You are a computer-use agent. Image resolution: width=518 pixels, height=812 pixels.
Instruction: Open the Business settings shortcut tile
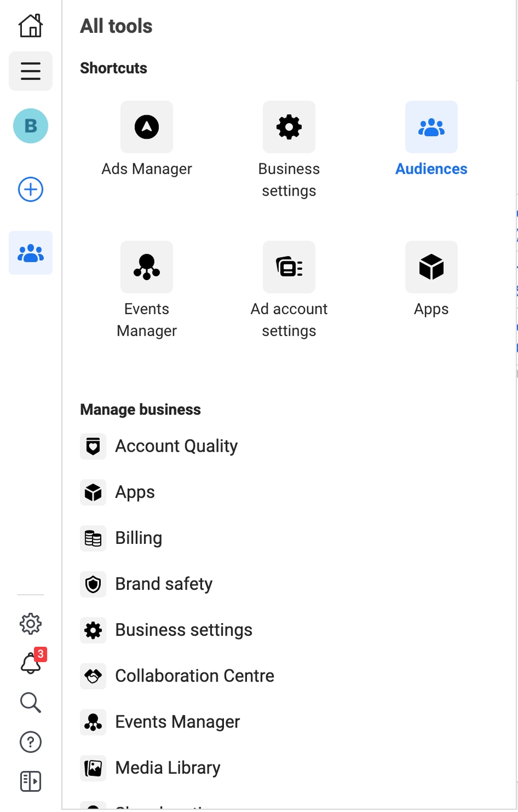[289, 127]
